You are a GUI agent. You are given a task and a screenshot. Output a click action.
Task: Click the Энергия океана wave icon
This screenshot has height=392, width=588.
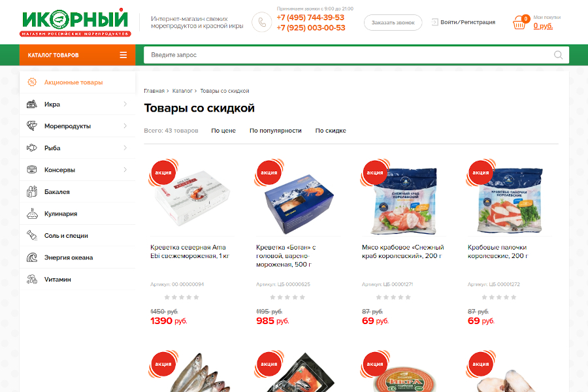32,257
